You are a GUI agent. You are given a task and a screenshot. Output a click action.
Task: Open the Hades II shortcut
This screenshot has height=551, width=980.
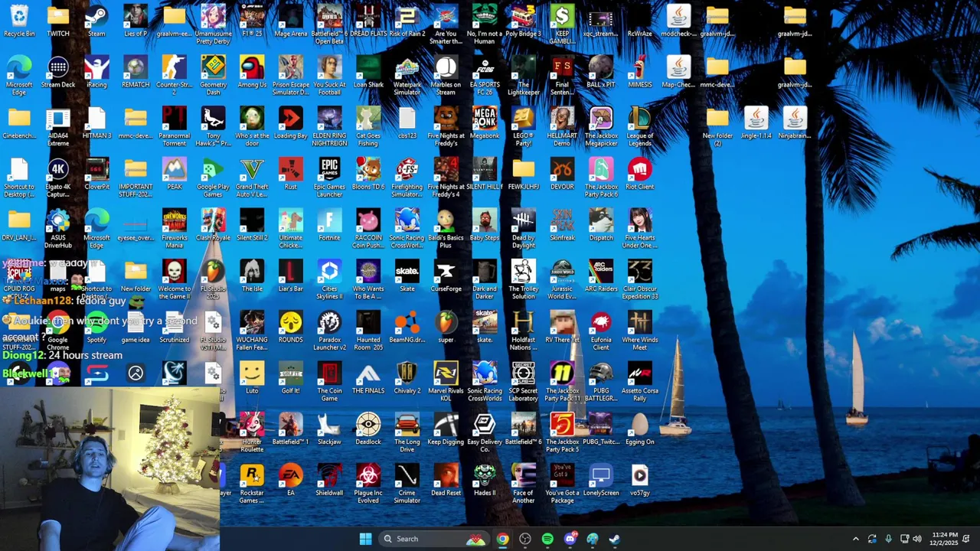point(485,481)
